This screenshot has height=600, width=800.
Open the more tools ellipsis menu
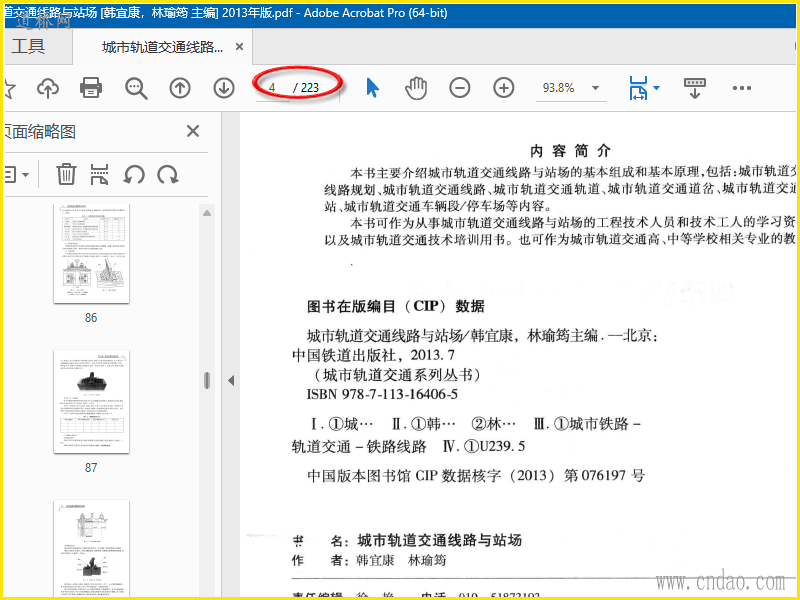click(741, 88)
